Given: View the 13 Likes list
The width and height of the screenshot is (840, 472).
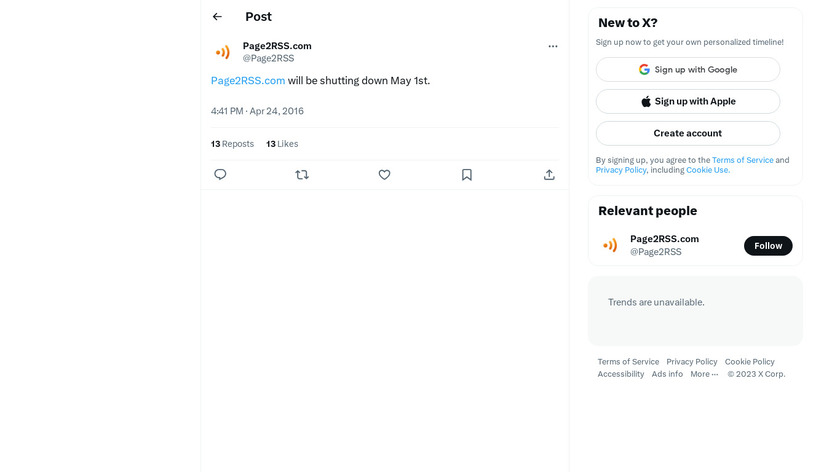Looking at the screenshot, I should (x=282, y=144).
